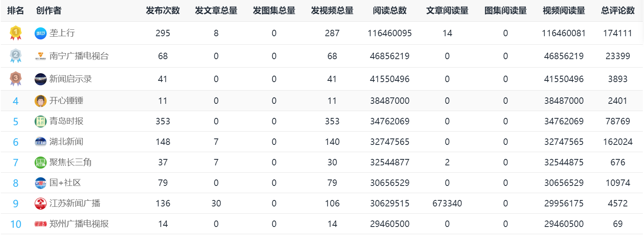Click rank number 4
644x235 pixels.
coord(16,101)
